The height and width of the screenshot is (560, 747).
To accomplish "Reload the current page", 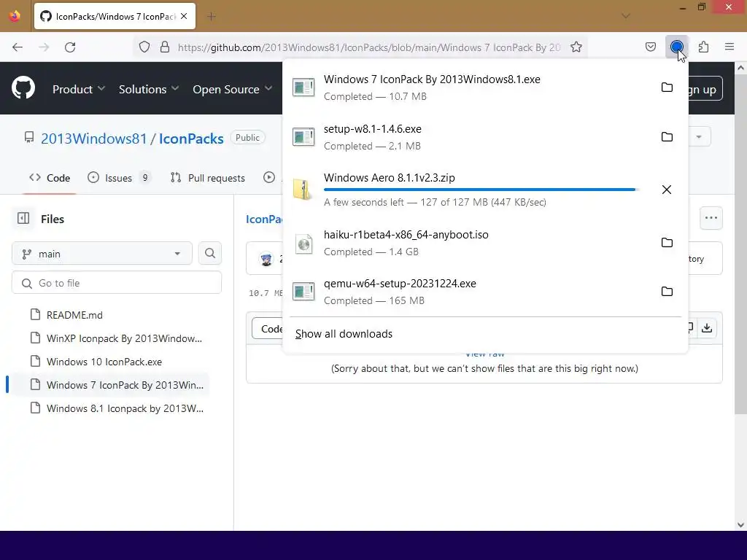I will pos(70,47).
